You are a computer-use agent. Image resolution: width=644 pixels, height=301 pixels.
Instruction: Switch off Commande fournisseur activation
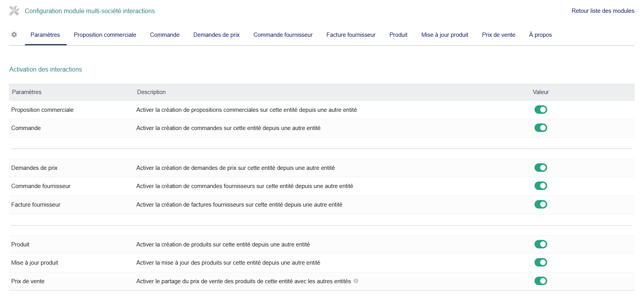[x=541, y=186]
